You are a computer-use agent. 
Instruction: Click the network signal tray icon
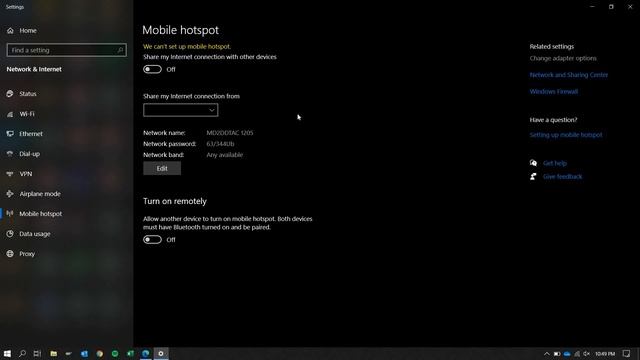coord(577,353)
